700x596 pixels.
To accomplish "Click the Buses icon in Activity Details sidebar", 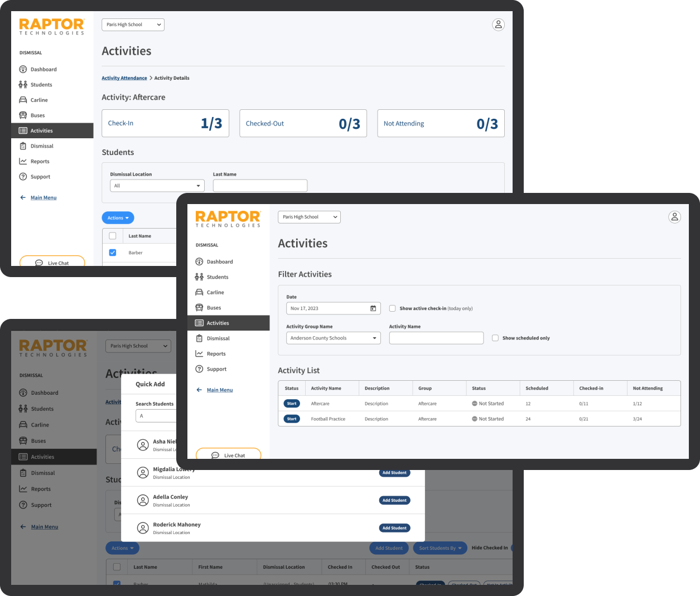I will click(23, 115).
